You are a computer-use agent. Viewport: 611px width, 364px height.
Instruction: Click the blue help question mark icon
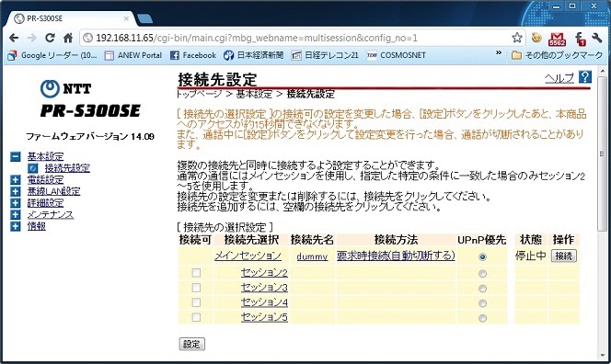tap(585, 77)
